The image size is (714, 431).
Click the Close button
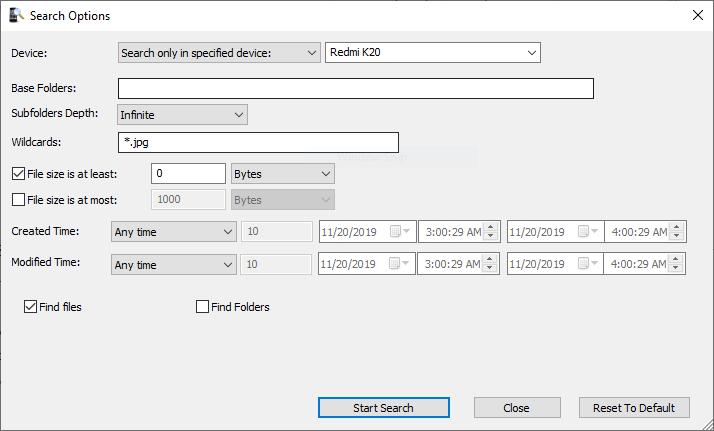click(517, 408)
